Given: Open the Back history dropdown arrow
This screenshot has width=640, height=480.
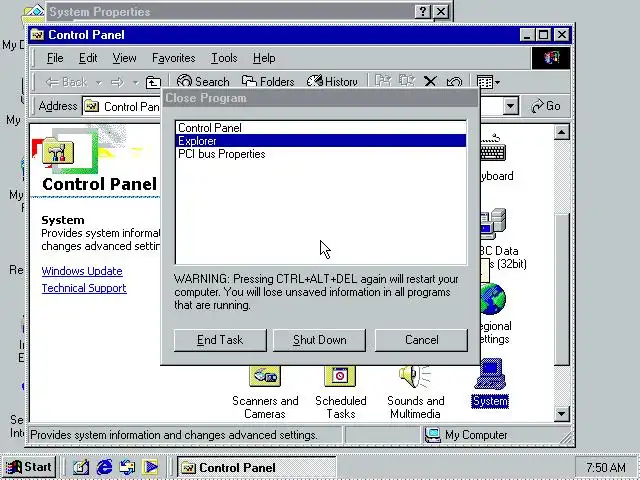Looking at the screenshot, I should pyautogui.click(x=99, y=83).
